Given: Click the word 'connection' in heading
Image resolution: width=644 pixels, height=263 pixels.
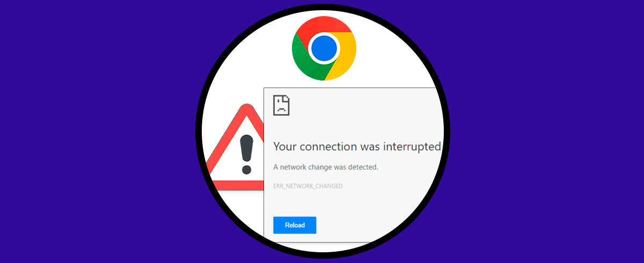Looking at the screenshot, I should tap(328, 147).
